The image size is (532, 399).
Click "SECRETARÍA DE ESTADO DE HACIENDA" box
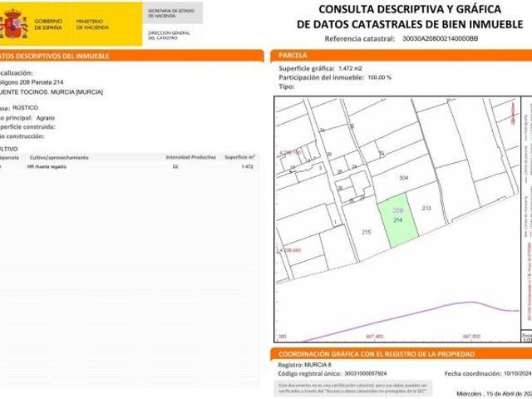tap(172, 13)
